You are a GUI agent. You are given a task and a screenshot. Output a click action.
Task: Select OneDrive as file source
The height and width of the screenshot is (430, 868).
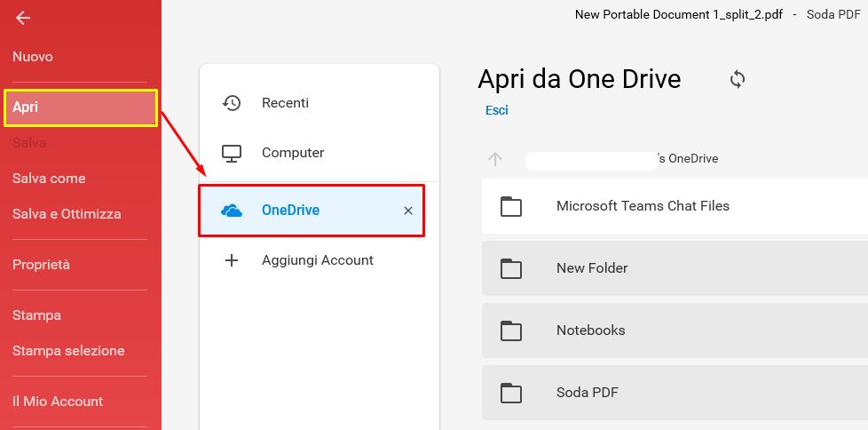point(312,211)
